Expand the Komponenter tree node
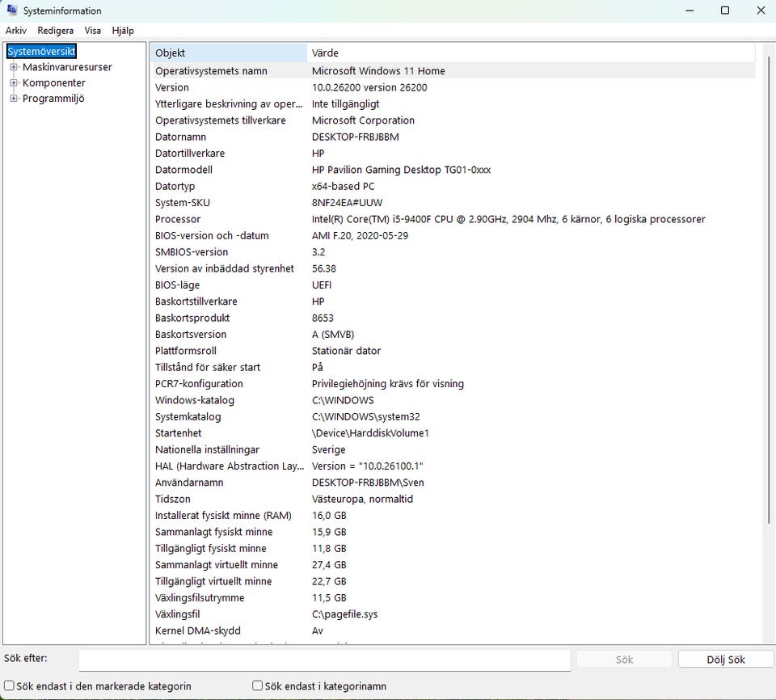This screenshot has width=776, height=700. [14, 83]
